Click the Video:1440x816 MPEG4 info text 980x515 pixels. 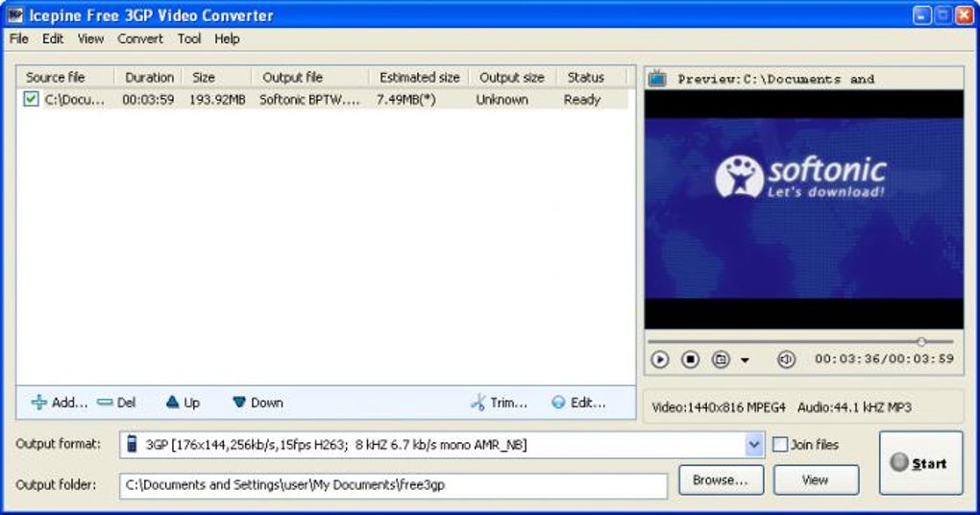718,407
